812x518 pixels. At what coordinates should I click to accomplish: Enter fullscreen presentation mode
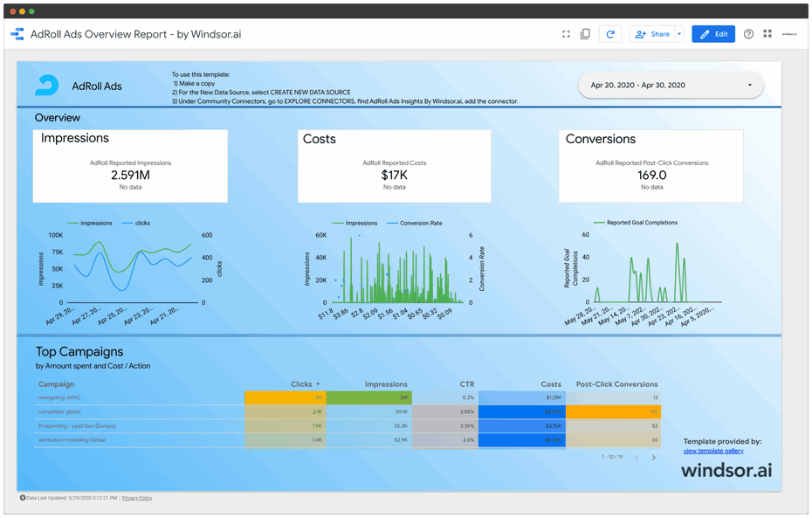566,34
